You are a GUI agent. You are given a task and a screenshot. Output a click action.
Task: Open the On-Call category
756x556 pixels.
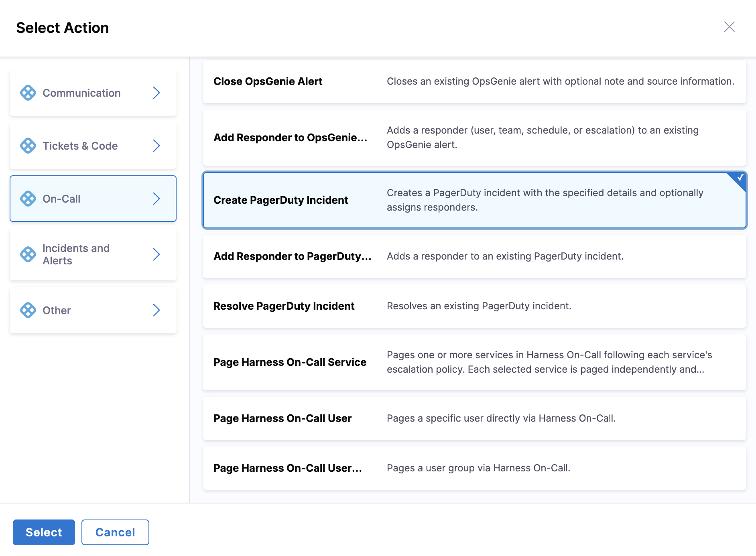coord(93,199)
